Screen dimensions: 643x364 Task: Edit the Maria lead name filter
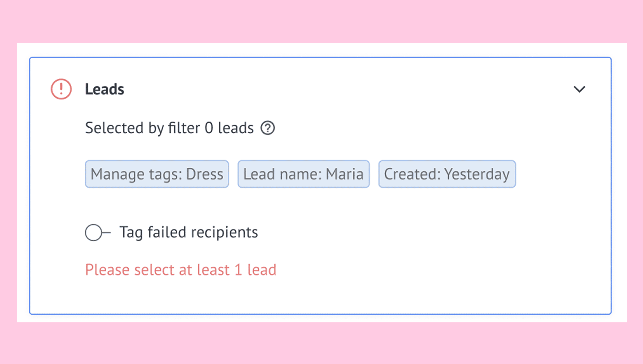304,174
